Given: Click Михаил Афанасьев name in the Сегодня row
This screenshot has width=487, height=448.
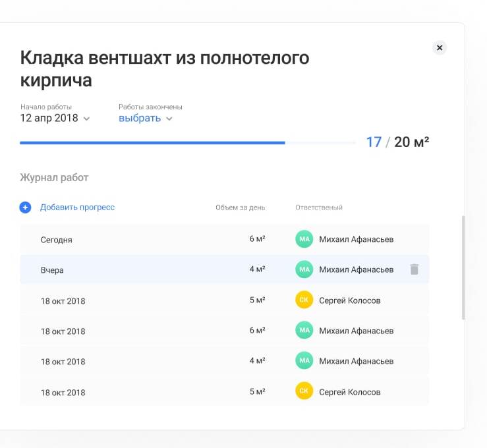Looking at the screenshot, I should click(356, 239).
